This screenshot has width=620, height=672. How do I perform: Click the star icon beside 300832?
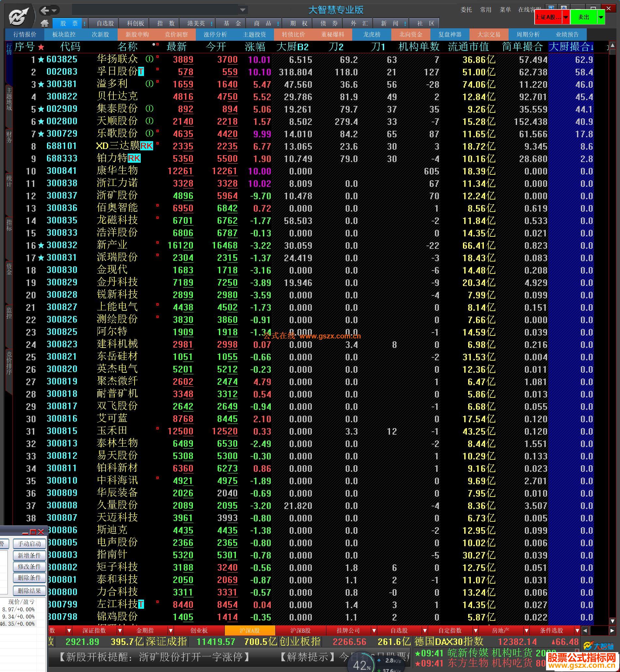point(41,246)
